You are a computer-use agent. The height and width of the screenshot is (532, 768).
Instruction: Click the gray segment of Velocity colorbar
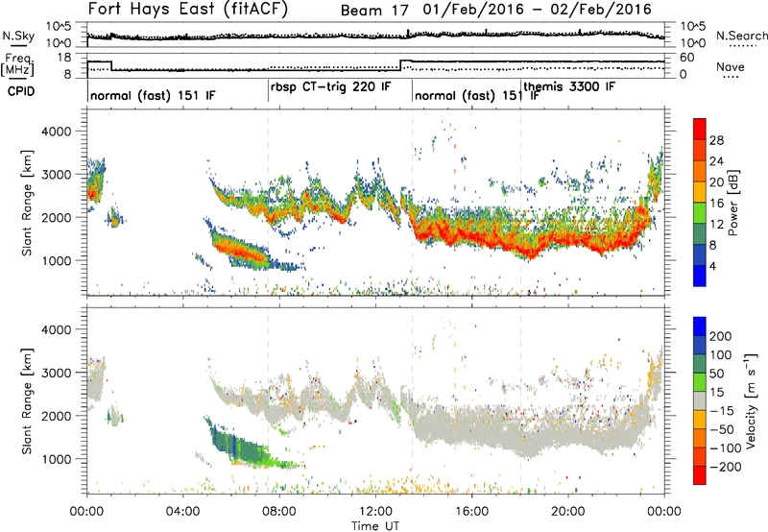click(700, 400)
